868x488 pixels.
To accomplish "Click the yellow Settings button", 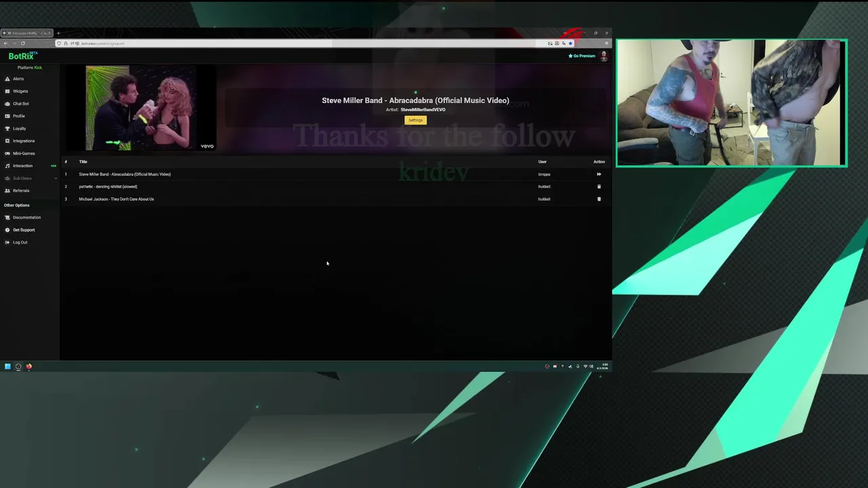I will click(x=416, y=120).
